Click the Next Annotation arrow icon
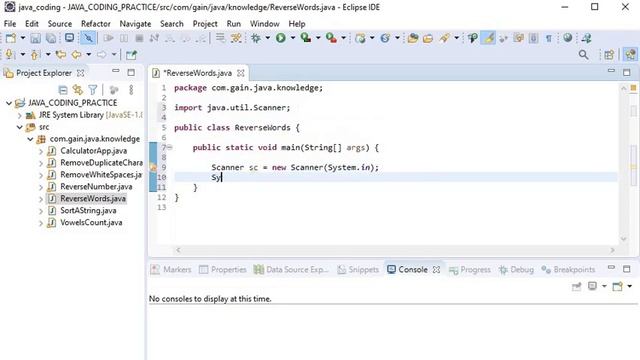The width and height of the screenshot is (640, 360). point(10,54)
